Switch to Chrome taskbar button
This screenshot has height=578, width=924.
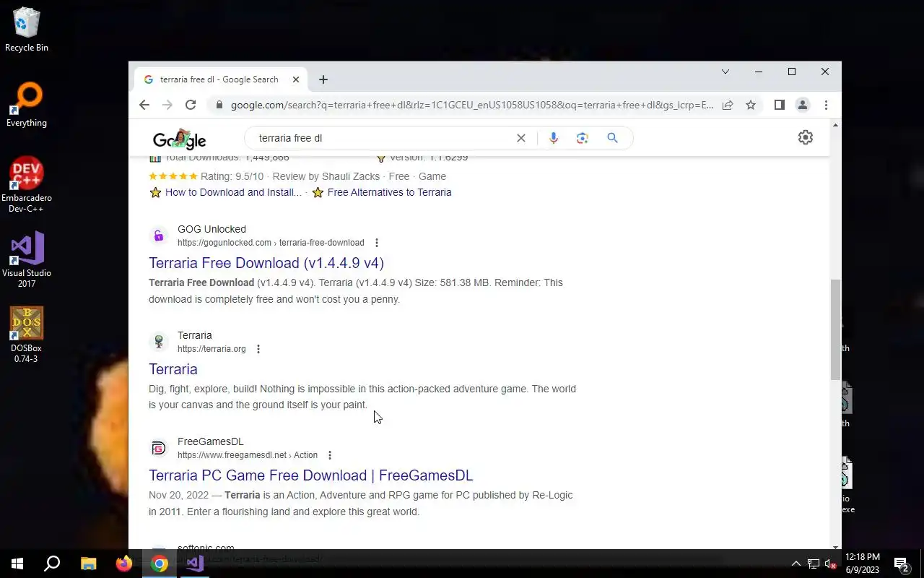(160, 564)
